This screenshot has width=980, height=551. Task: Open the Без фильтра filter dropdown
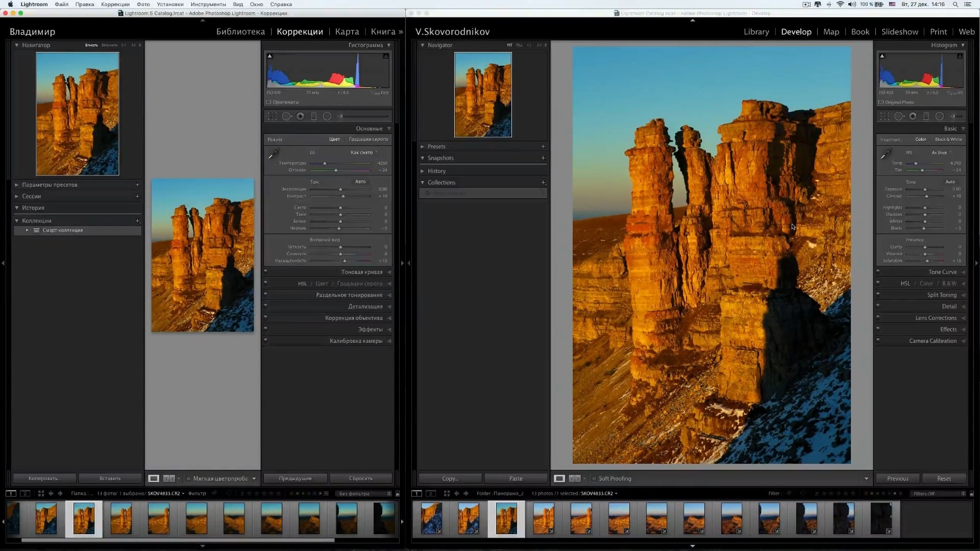click(x=364, y=493)
